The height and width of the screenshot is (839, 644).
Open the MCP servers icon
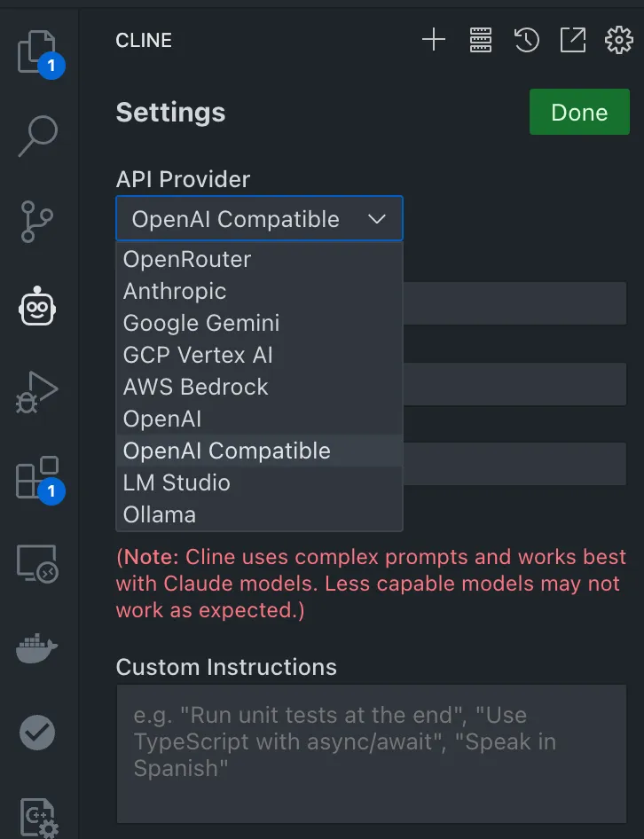[481, 40]
